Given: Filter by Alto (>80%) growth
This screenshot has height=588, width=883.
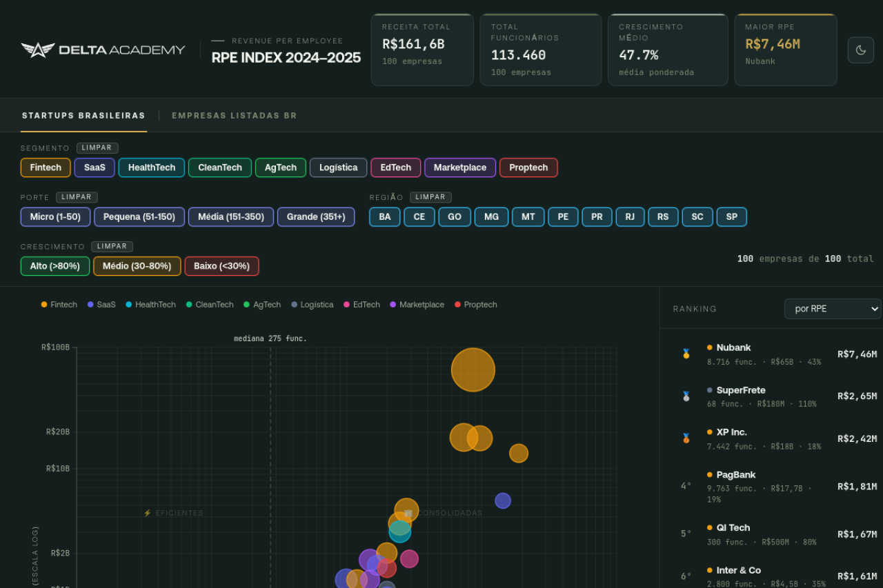Looking at the screenshot, I should (55, 266).
